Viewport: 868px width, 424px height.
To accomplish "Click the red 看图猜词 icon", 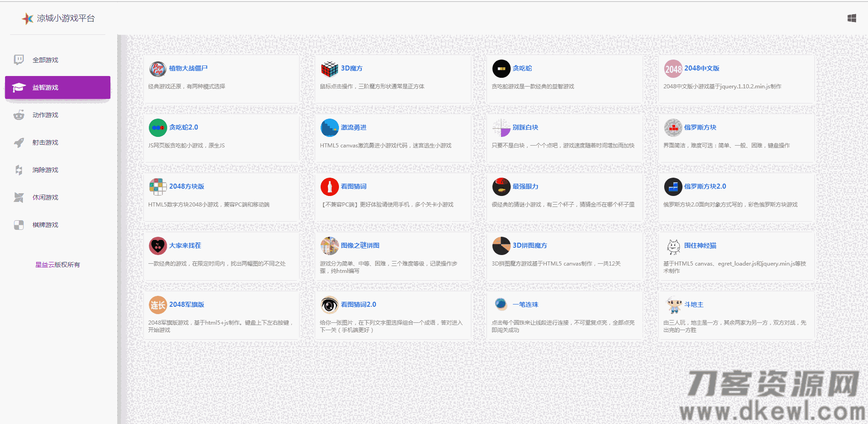I will [329, 187].
